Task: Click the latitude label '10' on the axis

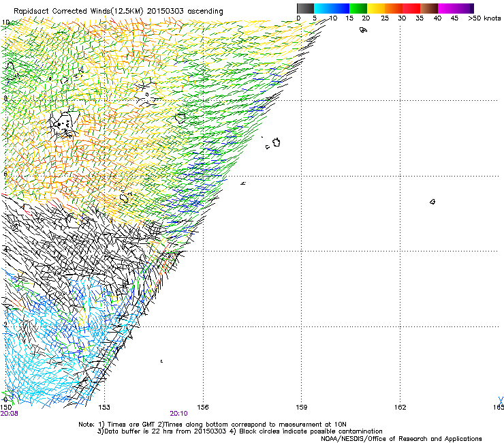Action: [x=5, y=22]
